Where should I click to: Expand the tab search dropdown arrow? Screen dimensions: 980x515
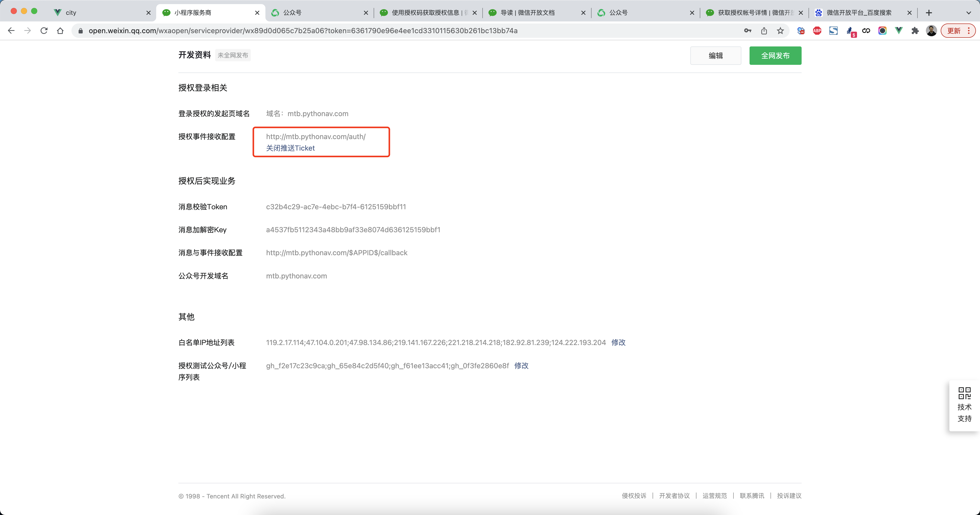[x=969, y=13]
